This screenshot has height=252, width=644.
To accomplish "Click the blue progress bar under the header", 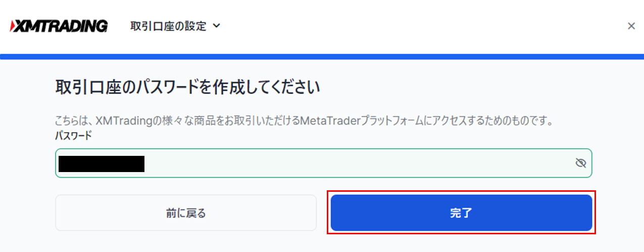I will 322,57.
